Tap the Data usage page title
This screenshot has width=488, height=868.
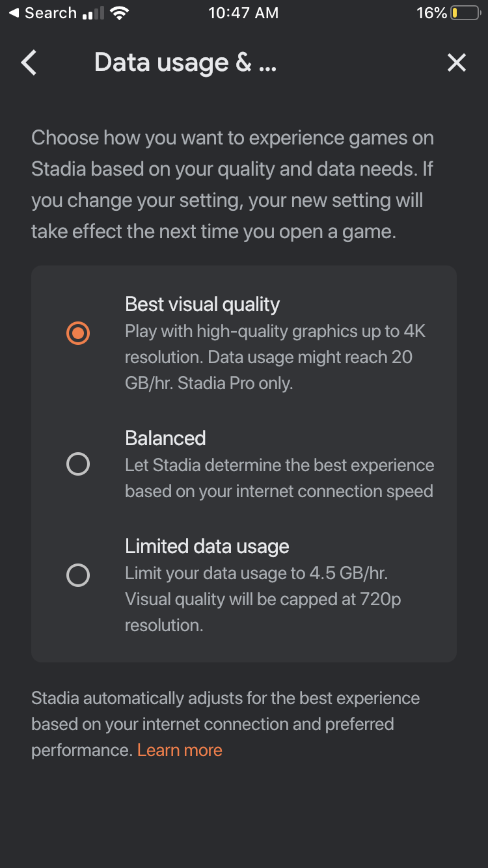click(185, 63)
